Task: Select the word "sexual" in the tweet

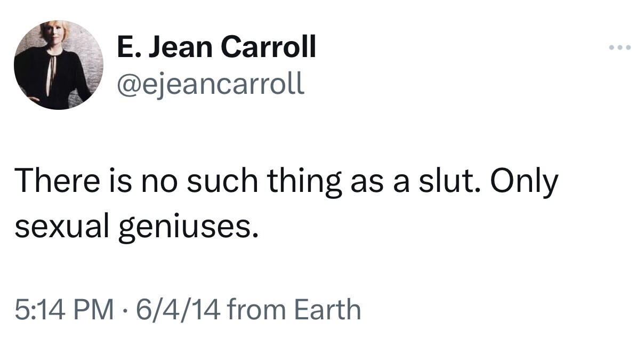Action: tap(63, 228)
